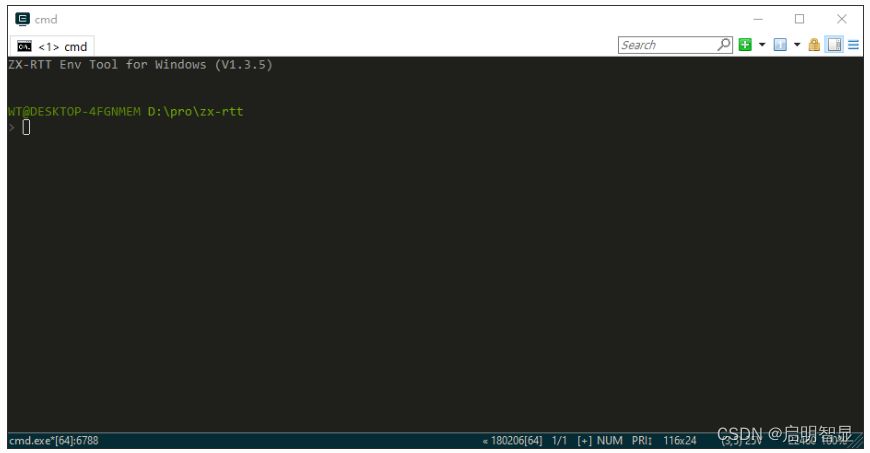
Task: Click the 1/1 console count status entry
Action: tap(559, 441)
